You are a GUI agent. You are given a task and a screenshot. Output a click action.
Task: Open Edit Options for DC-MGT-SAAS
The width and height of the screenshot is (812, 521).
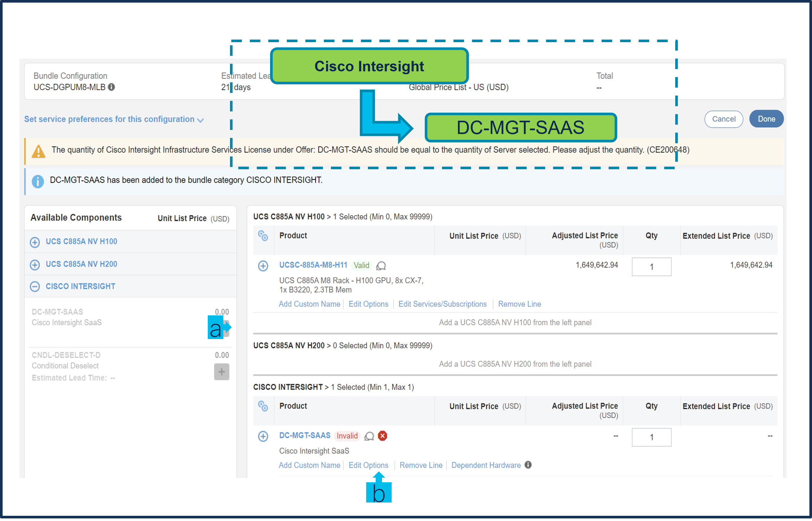click(368, 465)
